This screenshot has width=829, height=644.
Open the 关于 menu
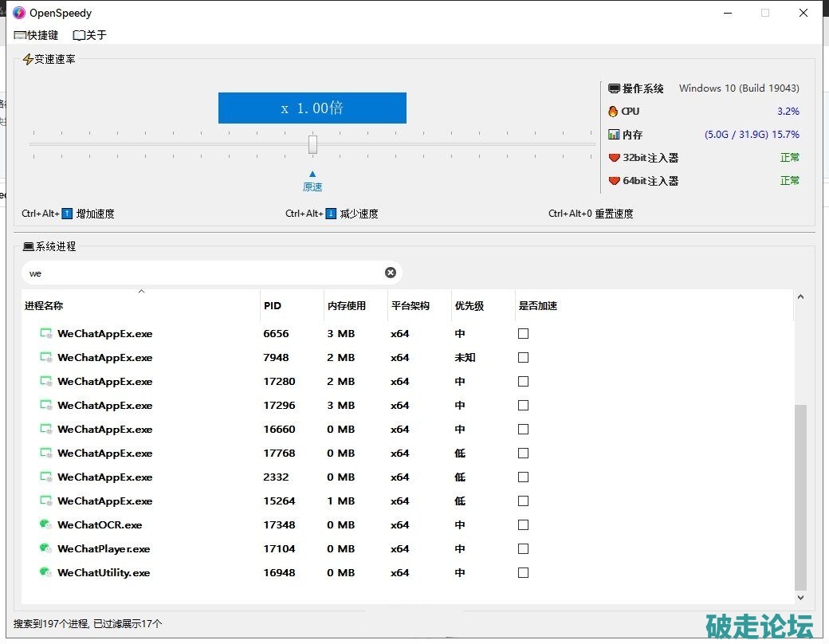coord(89,35)
